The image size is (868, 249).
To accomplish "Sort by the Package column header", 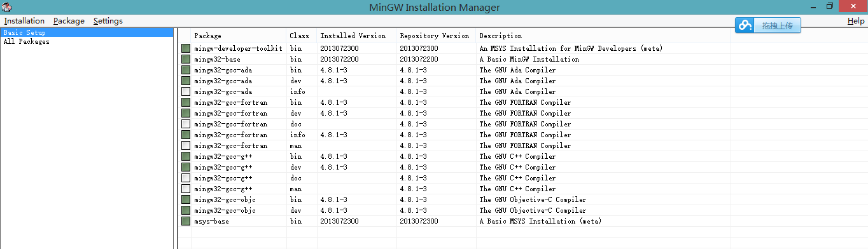I will click(x=239, y=36).
